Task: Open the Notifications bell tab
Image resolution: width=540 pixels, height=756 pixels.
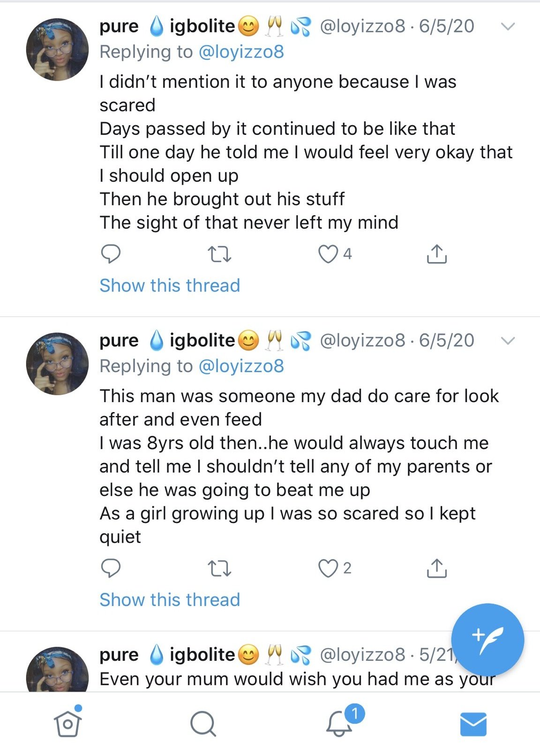Action: tap(339, 724)
